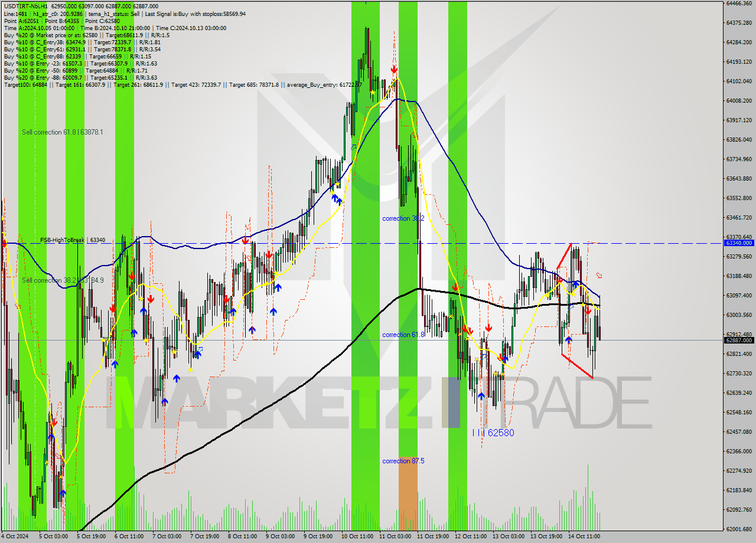Click price level 64284.280 on axis

738,42
